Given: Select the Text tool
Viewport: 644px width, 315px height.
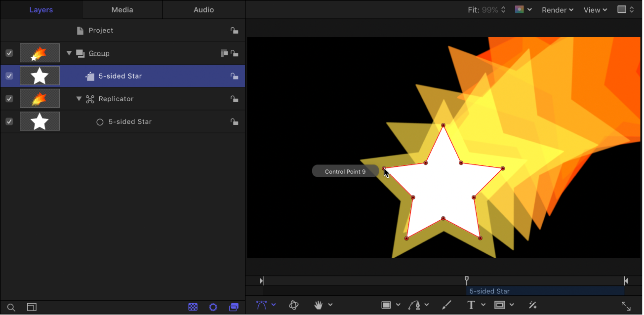Looking at the screenshot, I should pos(471,305).
